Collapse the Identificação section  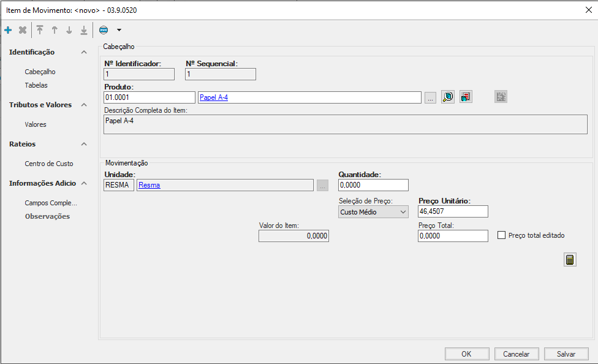click(84, 53)
